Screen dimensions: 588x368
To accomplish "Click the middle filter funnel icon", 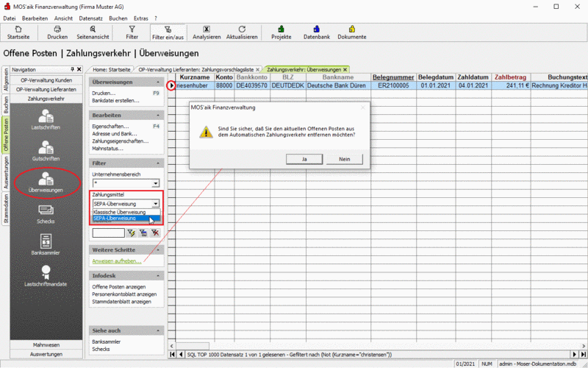I will 143,233.
